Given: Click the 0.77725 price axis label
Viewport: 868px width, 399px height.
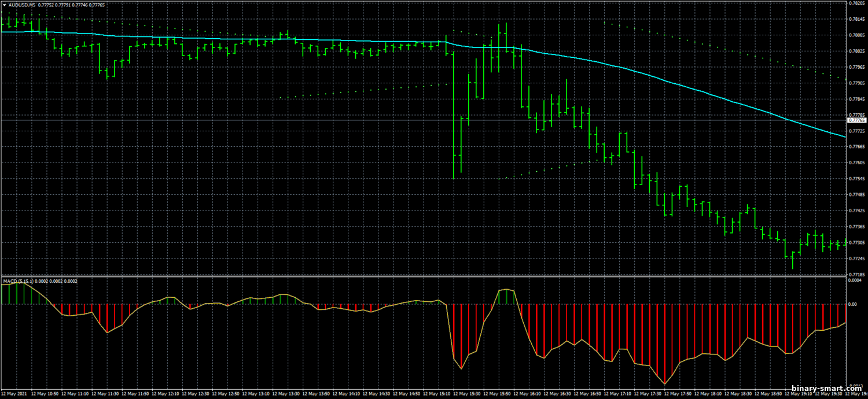Looking at the screenshot, I should 857,131.
